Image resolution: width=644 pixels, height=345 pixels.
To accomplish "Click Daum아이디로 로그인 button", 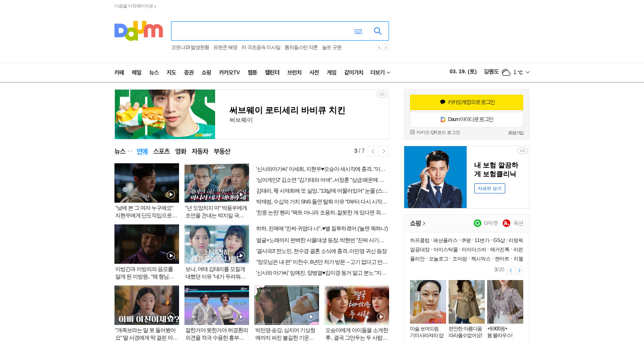I will click(x=467, y=119).
